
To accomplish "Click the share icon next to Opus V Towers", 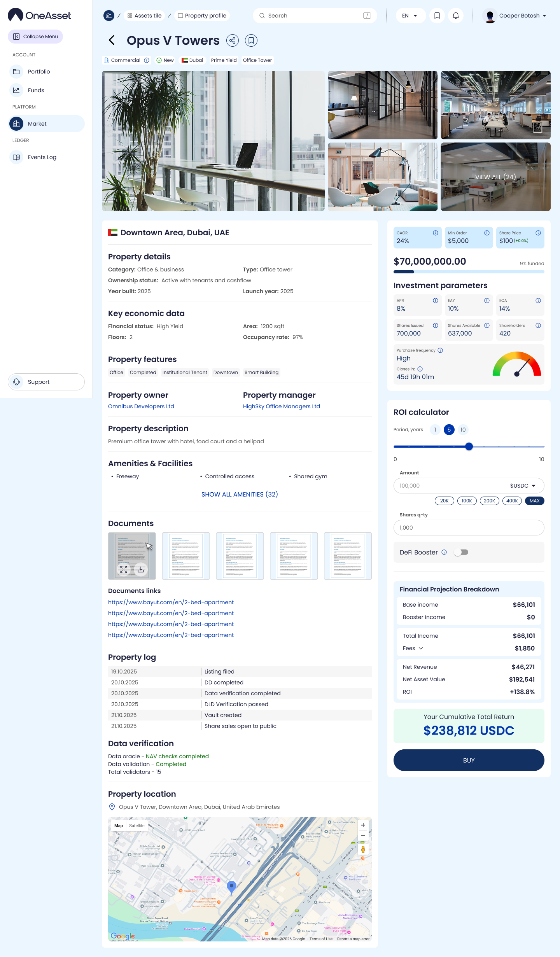I will [x=233, y=40].
